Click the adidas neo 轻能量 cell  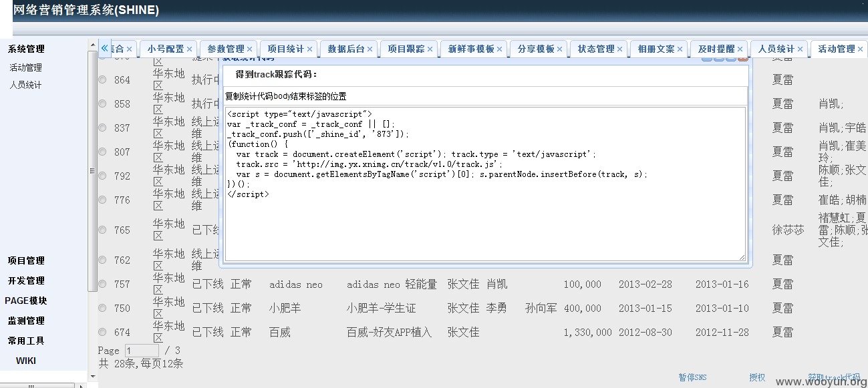click(x=392, y=284)
